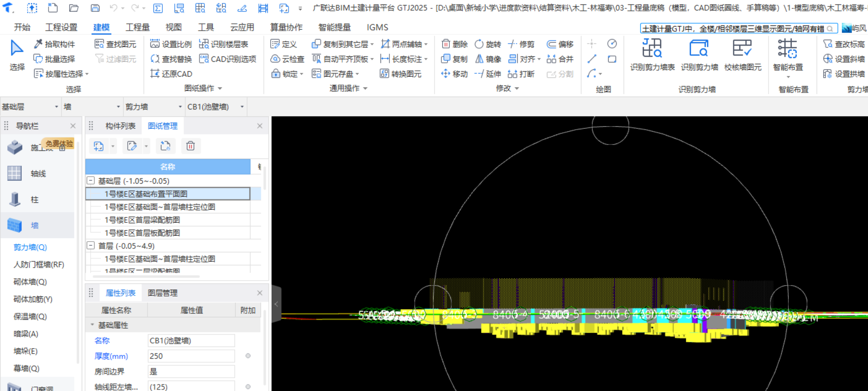868x391 pixels.
Task: Toggle 厚度(mm) additional attribute marker
Action: [248, 356]
